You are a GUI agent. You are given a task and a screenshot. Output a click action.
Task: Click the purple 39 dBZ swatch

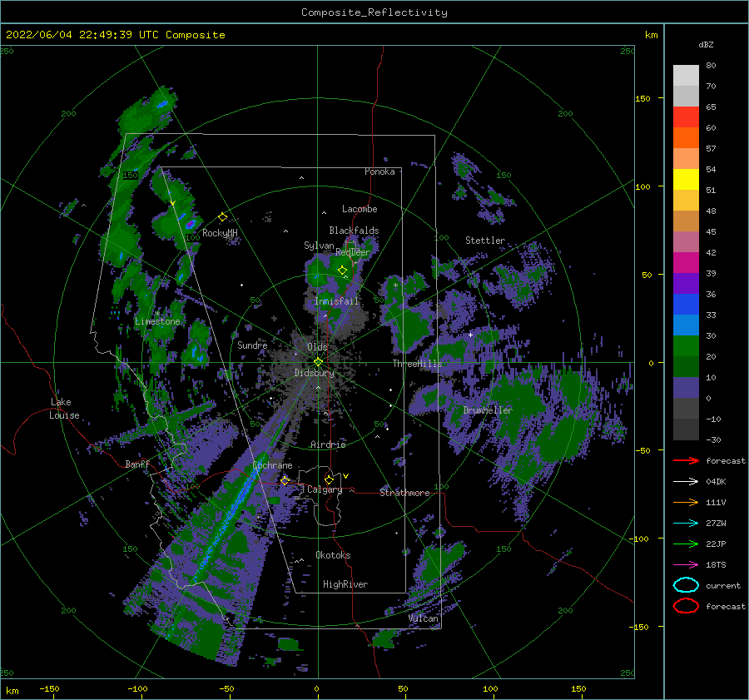pyautogui.click(x=686, y=283)
